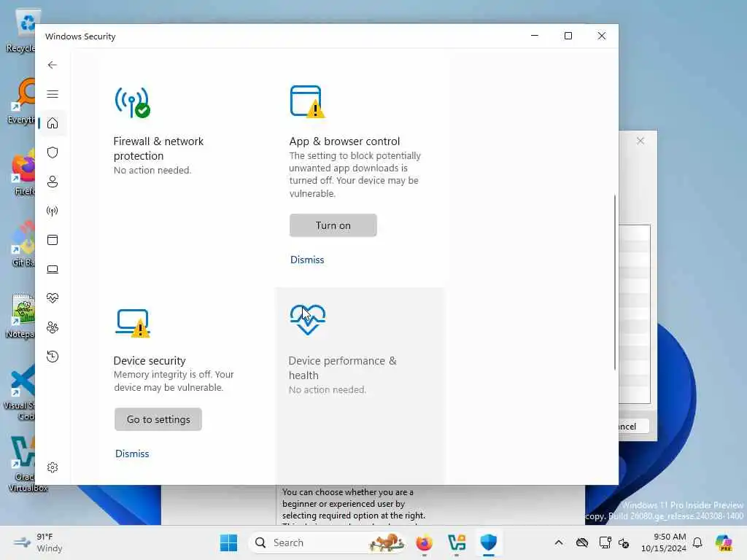The image size is (747, 560).
Task: Dismiss the App & browser control warning
Action: pyautogui.click(x=307, y=260)
